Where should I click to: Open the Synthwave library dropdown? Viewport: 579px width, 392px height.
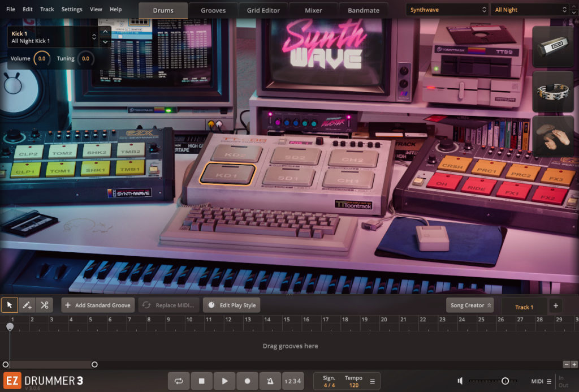tap(447, 10)
